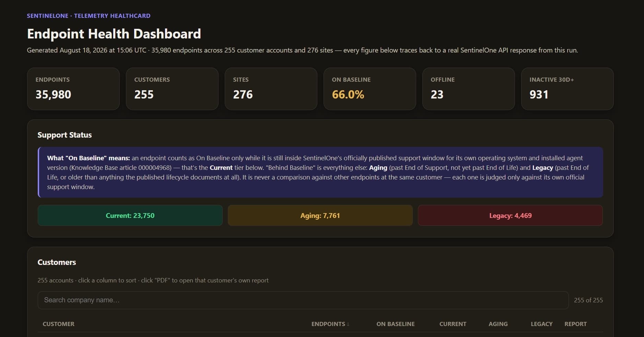Image resolution: width=644 pixels, height=337 pixels.
Task: Click the Endpoint Health Dashboard title
Action: point(114,34)
